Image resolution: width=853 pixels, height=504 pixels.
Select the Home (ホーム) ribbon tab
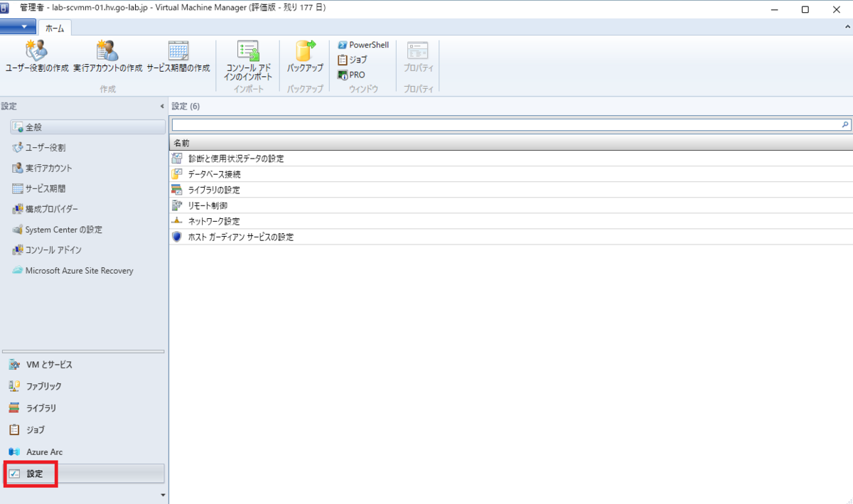pyautogui.click(x=55, y=28)
